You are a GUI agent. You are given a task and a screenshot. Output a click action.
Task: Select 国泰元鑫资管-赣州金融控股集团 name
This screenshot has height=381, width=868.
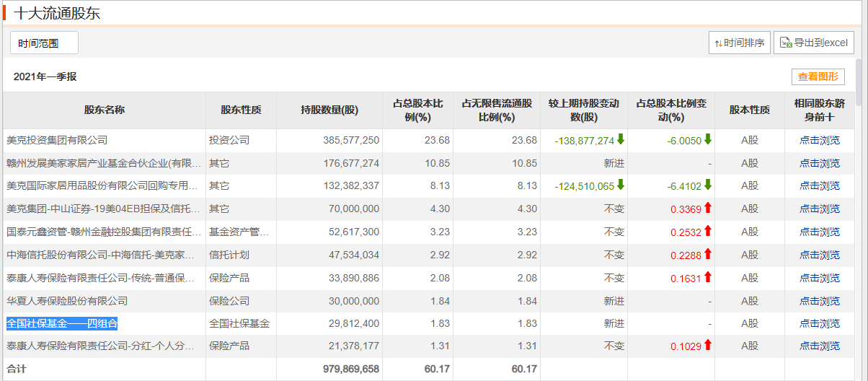point(104,232)
